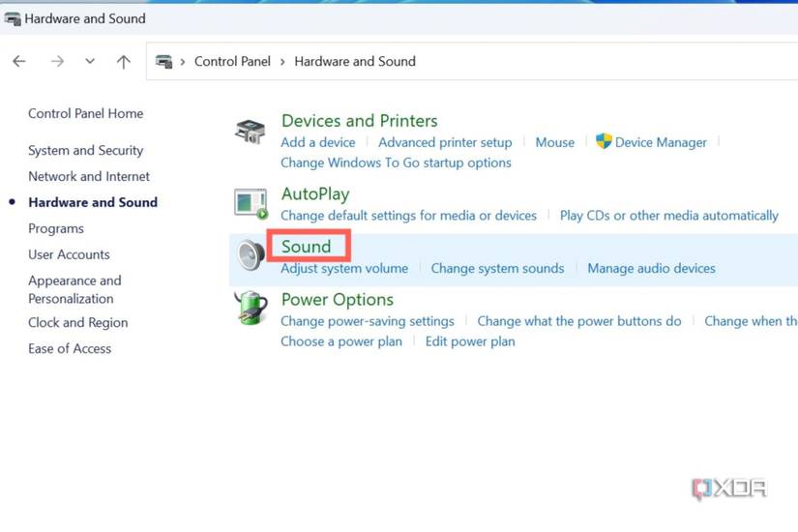The width and height of the screenshot is (798, 532).
Task: Open Change default settings for media or devices
Action: (408, 216)
